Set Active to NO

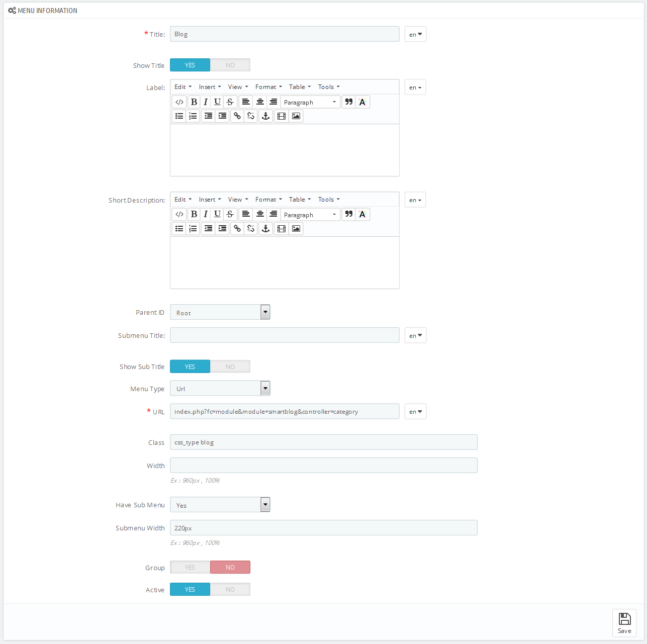click(230, 590)
